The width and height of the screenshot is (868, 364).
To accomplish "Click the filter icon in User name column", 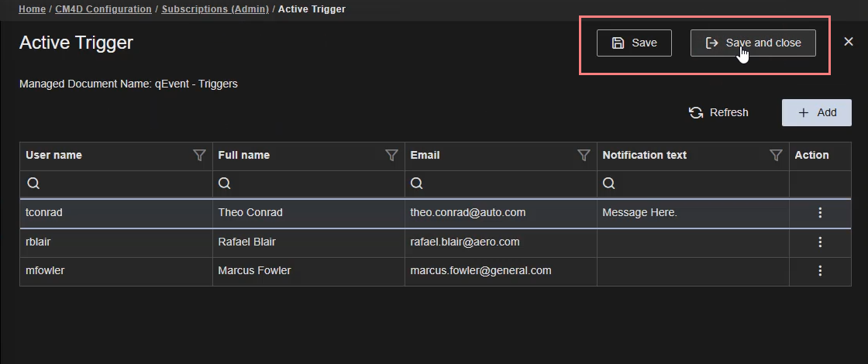I will pos(199,156).
